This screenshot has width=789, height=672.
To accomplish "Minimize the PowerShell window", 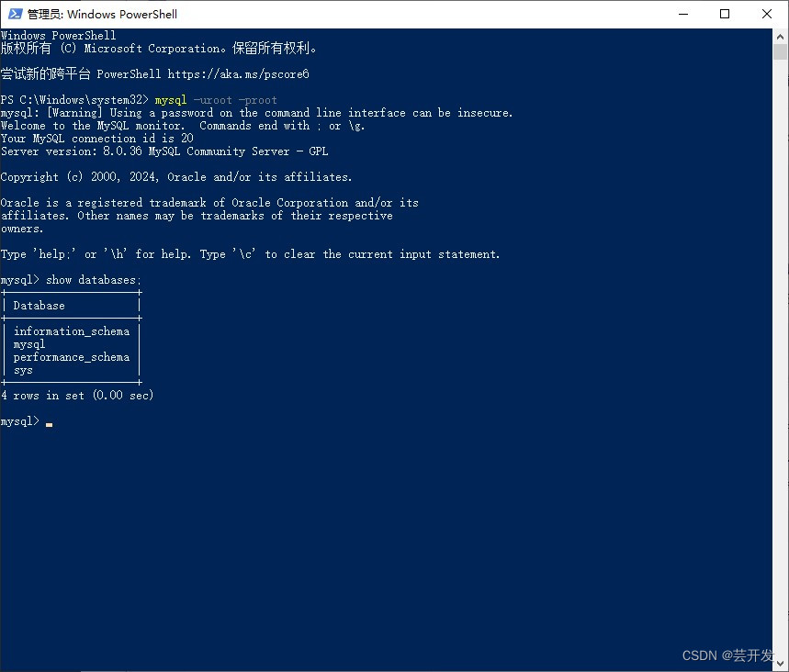I will click(682, 14).
